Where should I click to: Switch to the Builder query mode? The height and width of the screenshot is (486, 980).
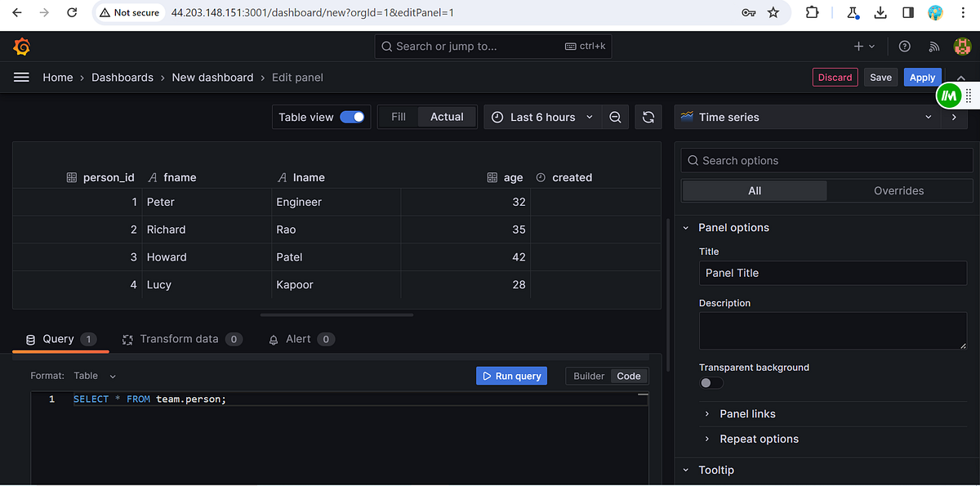(x=588, y=376)
